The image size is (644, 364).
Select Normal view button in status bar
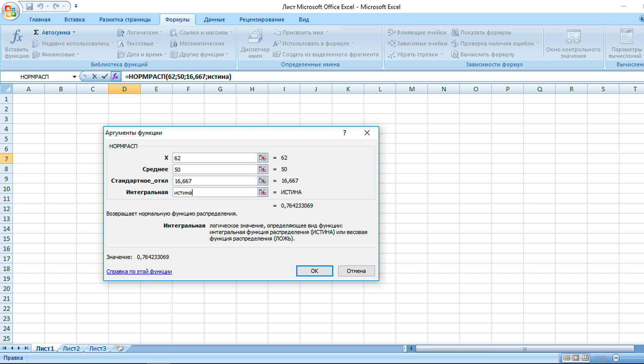point(567,358)
